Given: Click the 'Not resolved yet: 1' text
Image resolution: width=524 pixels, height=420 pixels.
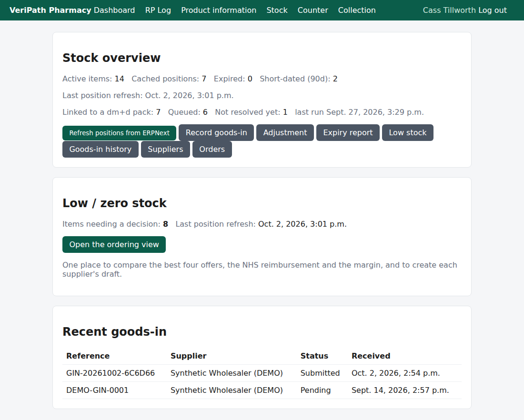Looking at the screenshot, I should coord(251,112).
